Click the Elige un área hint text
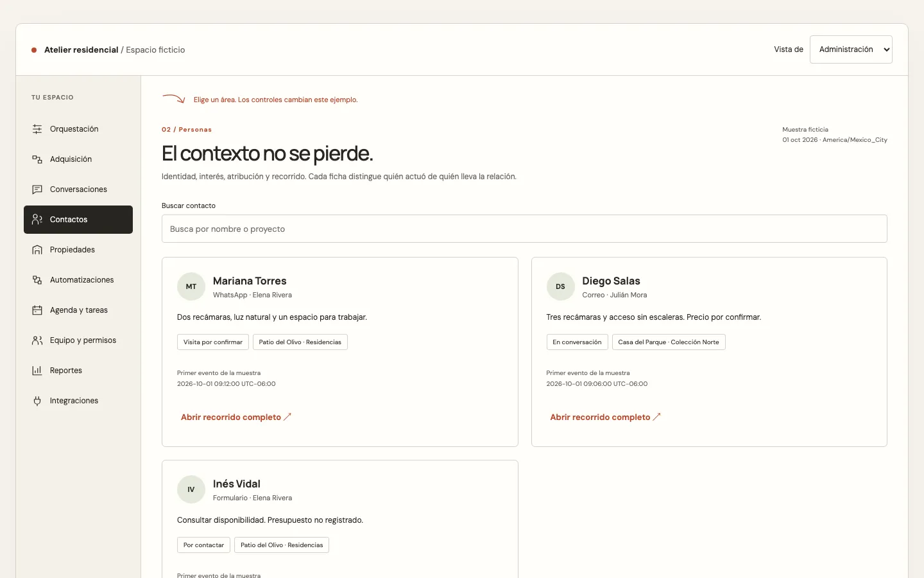 [x=276, y=100]
